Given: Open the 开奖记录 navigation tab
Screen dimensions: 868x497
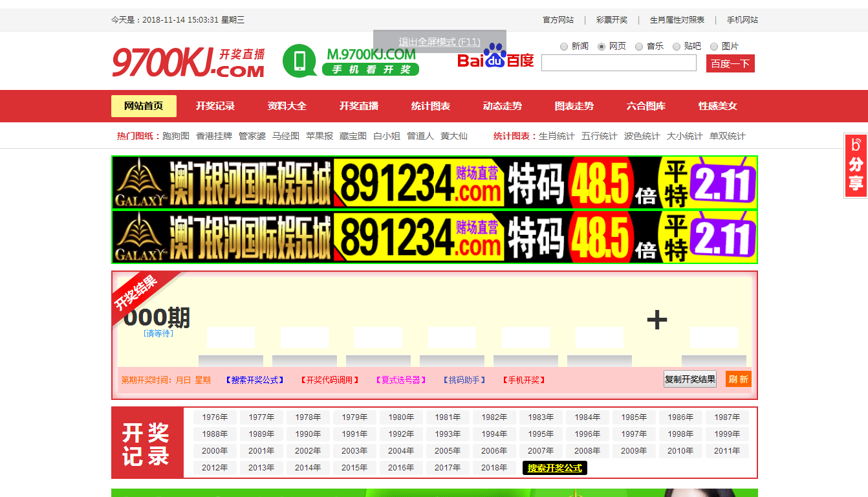Looking at the screenshot, I should [215, 106].
